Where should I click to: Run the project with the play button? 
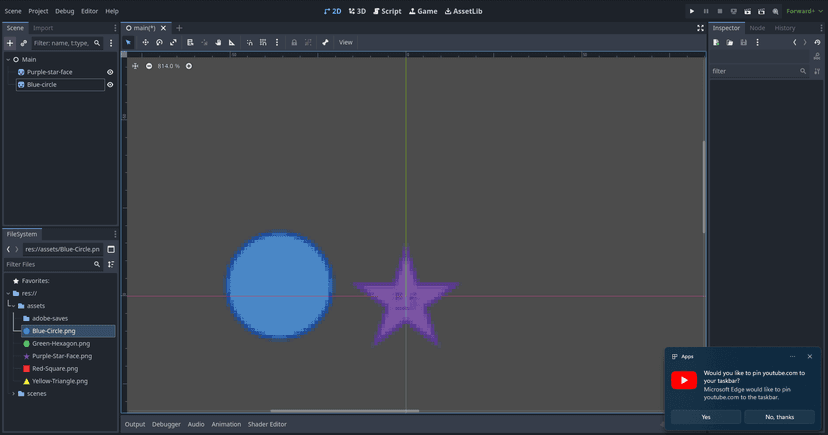point(691,11)
